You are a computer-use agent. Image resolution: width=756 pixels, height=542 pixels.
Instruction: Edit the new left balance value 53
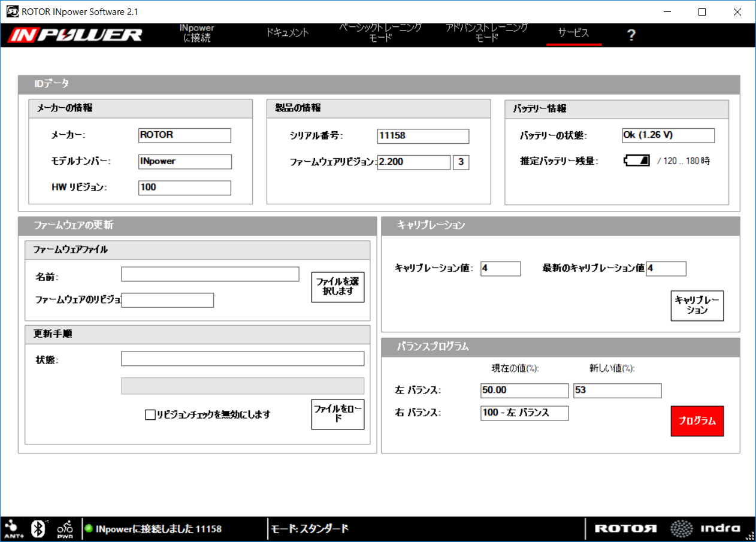point(617,390)
